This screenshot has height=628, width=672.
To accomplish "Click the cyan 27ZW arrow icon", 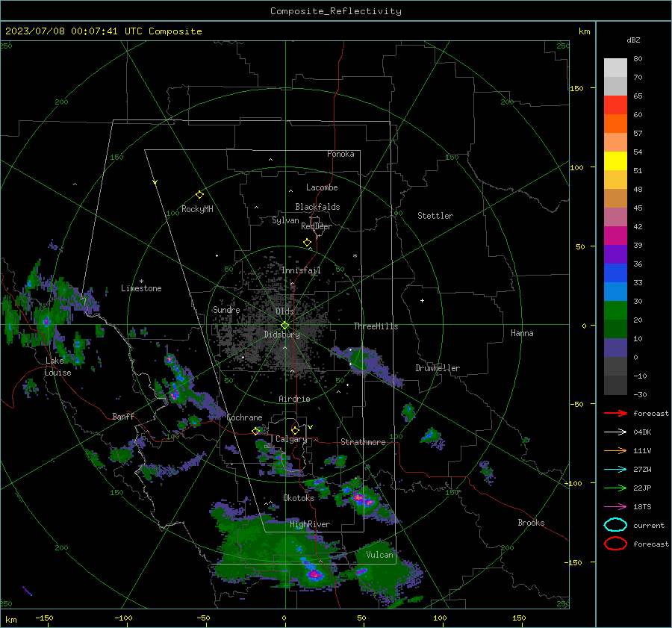I will [x=615, y=470].
